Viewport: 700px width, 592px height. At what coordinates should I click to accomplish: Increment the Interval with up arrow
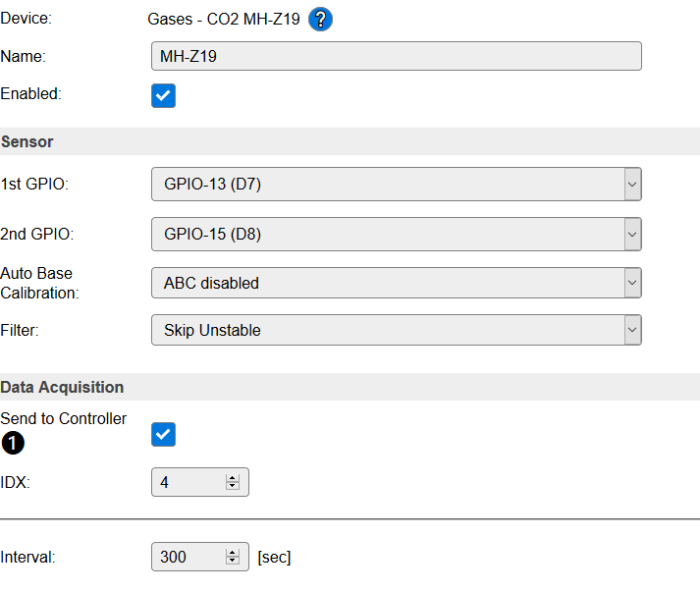(233, 553)
